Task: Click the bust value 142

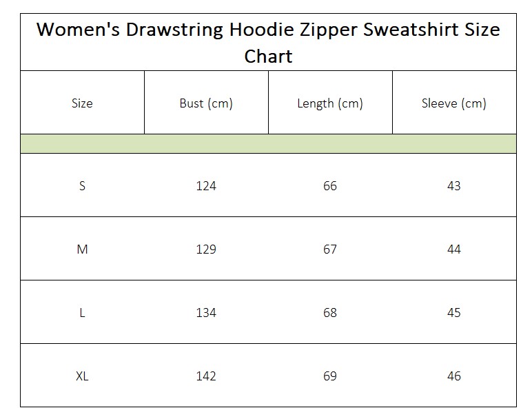Action: (206, 376)
